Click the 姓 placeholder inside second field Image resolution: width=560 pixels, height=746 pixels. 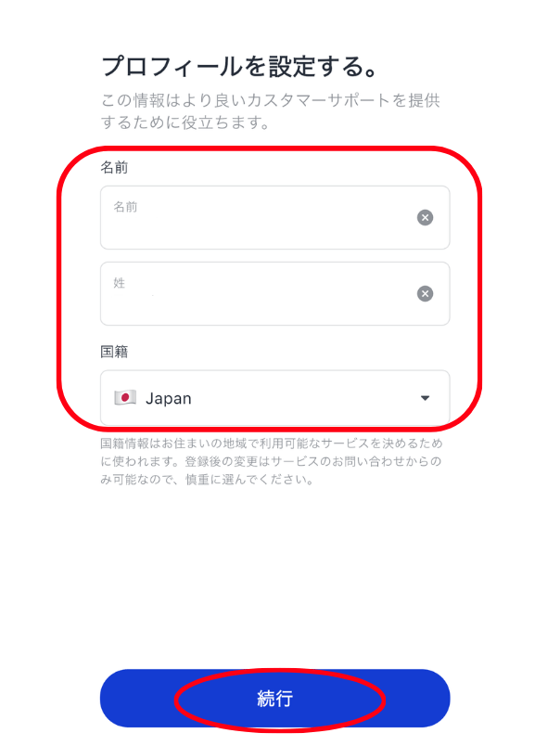pos(119,283)
